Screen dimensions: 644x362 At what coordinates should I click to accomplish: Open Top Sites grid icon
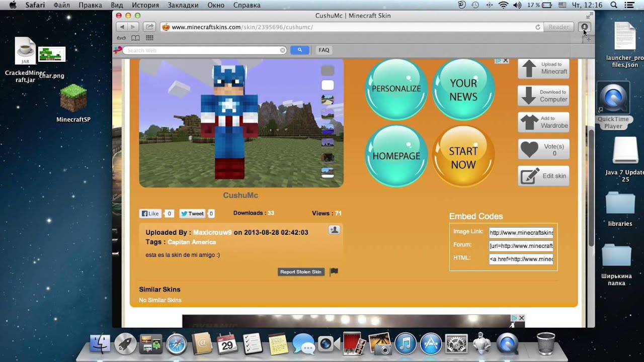pos(149,38)
